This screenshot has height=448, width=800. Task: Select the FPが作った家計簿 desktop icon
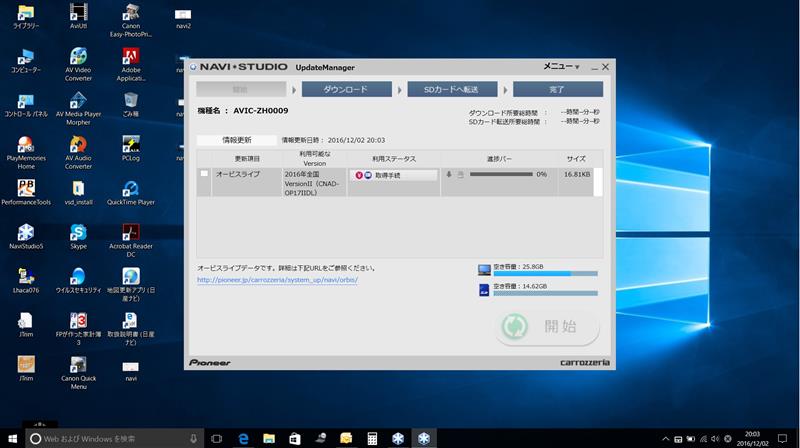(x=78, y=329)
